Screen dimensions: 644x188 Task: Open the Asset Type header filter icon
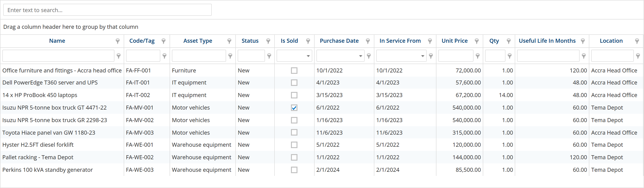(229, 41)
